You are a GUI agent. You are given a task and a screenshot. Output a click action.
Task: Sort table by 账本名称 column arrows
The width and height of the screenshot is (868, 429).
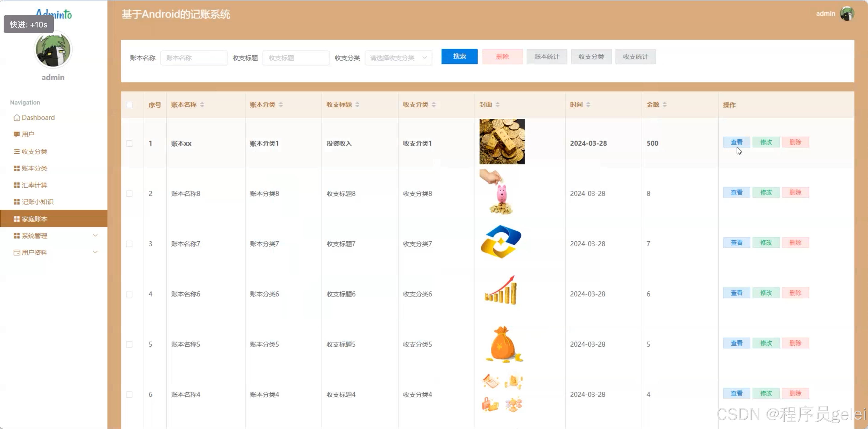pyautogui.click(x=202, y=105)
